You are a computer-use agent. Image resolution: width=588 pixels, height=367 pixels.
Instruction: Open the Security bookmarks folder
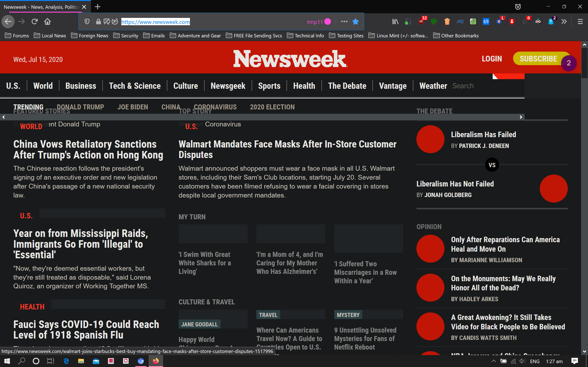click(x=126, y=36)
